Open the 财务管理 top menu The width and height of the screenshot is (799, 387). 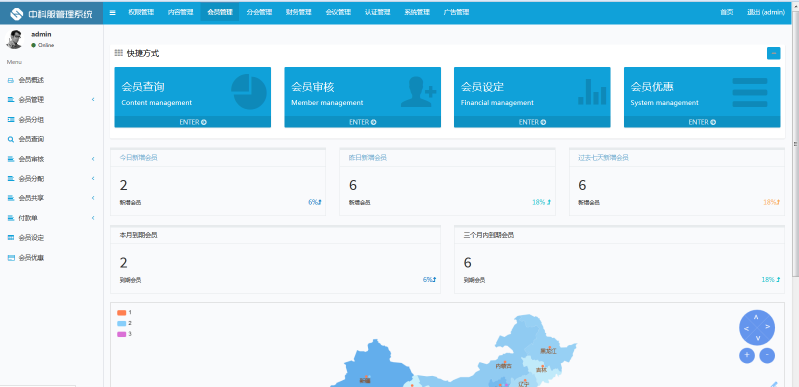point(299,12)
